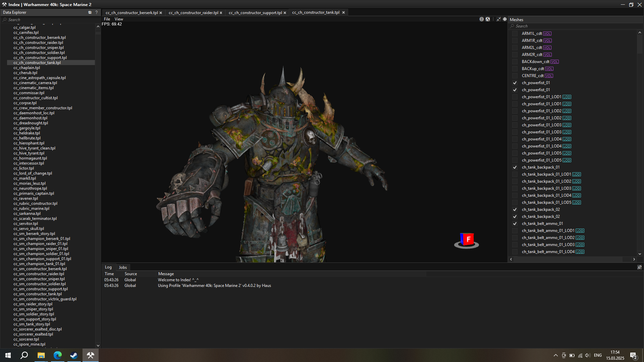This screenshot has height=362, width=644.
Task: Click the Index hammer app taskbar icon
Action: tap(90, 355)
